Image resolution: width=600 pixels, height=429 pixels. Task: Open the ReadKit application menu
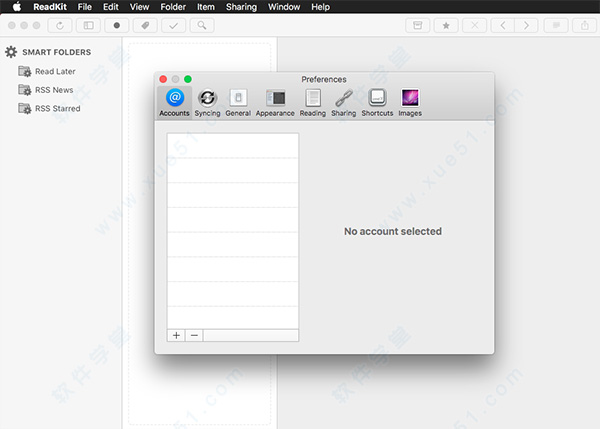50,7
